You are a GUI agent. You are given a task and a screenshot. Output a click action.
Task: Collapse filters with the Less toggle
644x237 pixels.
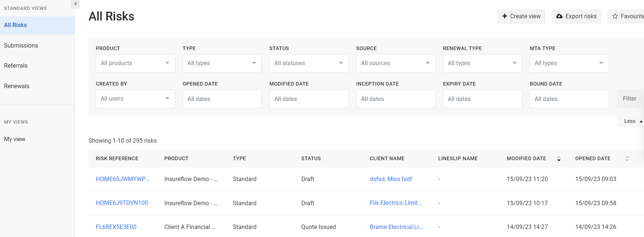coord(633,121)
